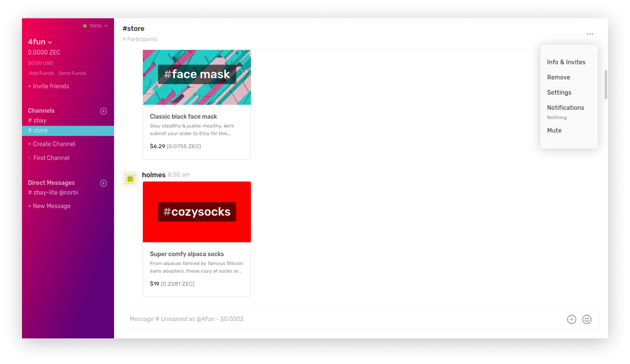630x364 pixels.
Task: Click the Add Funds link
Action: click(41, 73)
